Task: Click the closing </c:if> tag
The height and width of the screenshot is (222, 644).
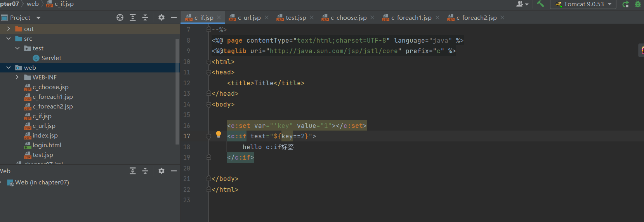Action: [241, 158]
